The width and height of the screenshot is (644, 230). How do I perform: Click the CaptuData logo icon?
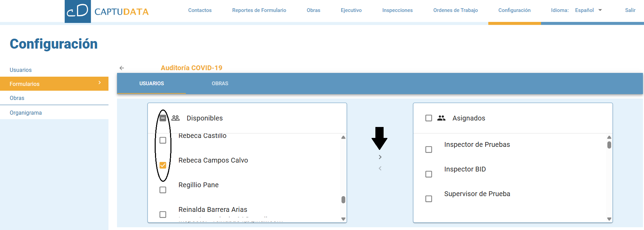(78, 11)
